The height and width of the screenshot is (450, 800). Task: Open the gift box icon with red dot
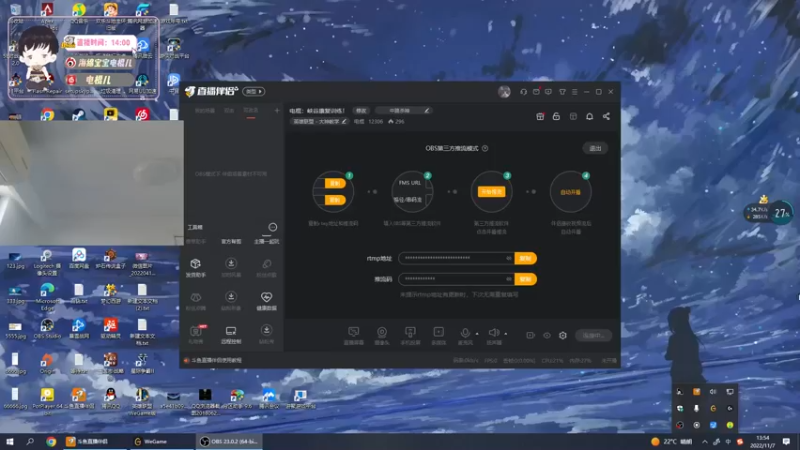tap(540, 116)
